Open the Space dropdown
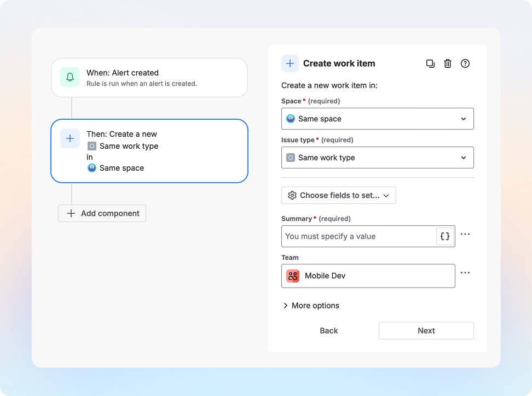 click(x=378, y=119)
